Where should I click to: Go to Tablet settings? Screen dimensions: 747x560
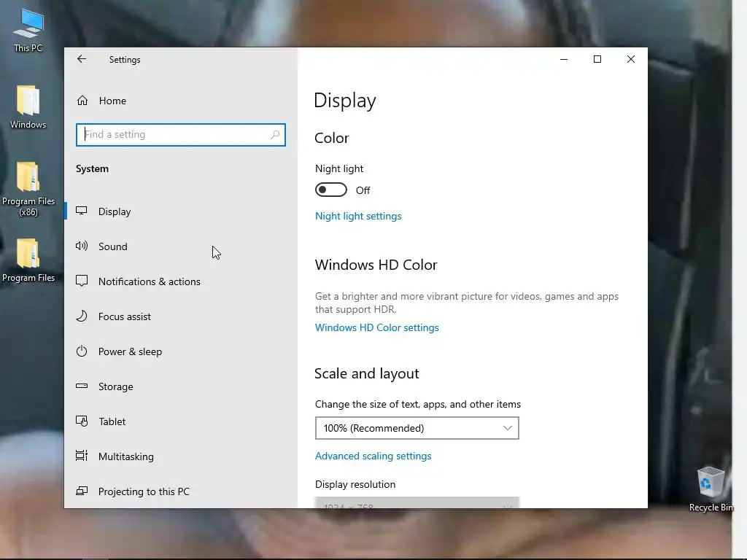click(x=181, y=421)
